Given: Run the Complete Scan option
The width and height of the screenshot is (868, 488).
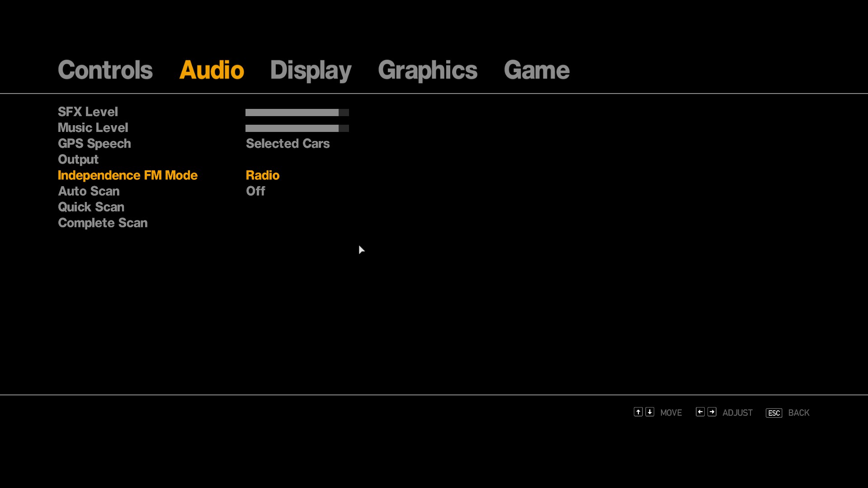Looking at the screenshot, I should coord(103,223).
